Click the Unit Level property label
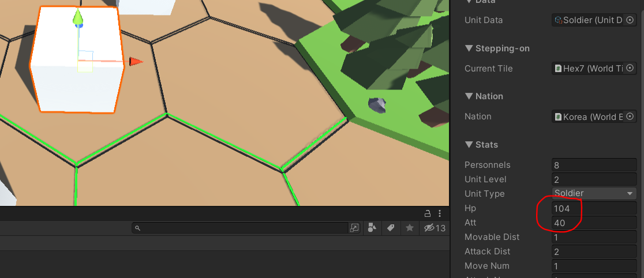644x278 pixels. click(x=485, y=179)
